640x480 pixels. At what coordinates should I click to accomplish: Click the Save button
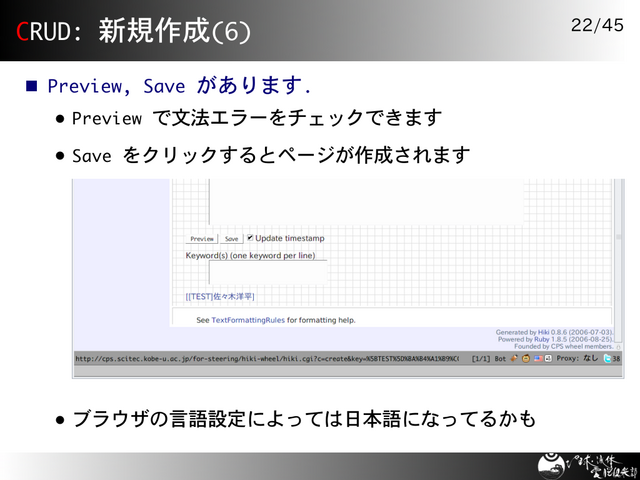click(231, 239)
